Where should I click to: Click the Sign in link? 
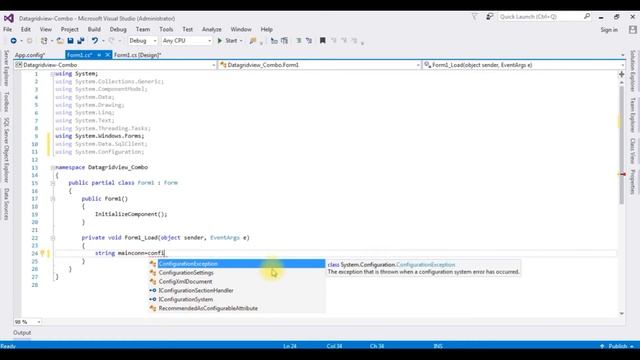click(609, 30)
